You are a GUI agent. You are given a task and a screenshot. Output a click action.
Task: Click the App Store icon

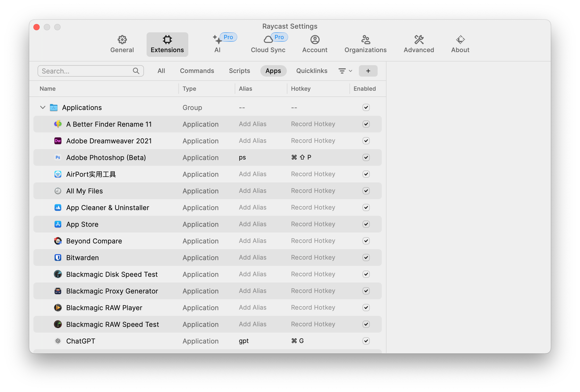click(58, 224)
